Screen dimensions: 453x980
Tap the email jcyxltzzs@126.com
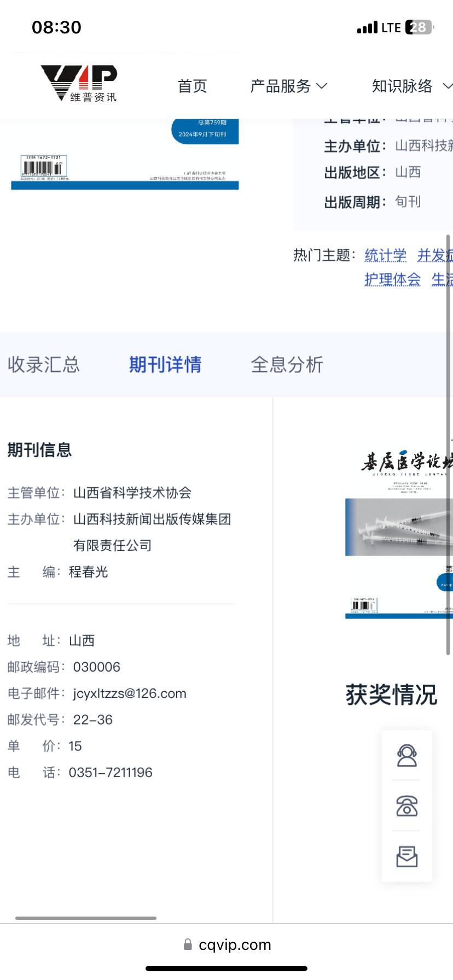coord(130,693)
